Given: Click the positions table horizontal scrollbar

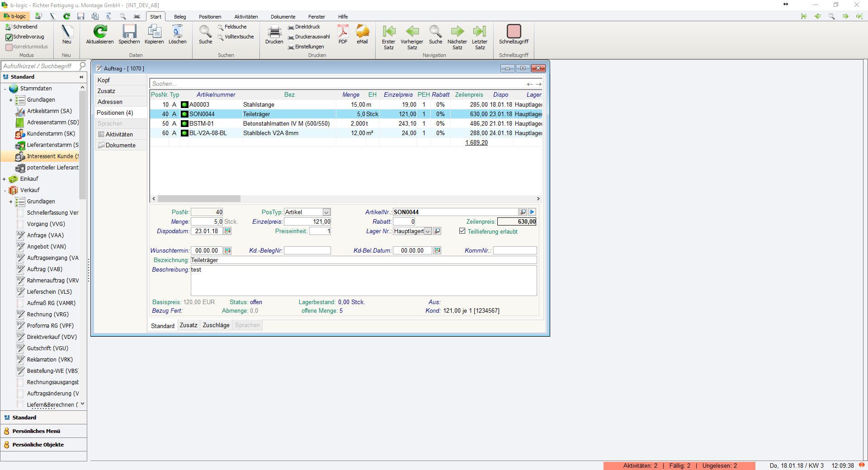Looking at the screenshot, I should pos(199,199).
